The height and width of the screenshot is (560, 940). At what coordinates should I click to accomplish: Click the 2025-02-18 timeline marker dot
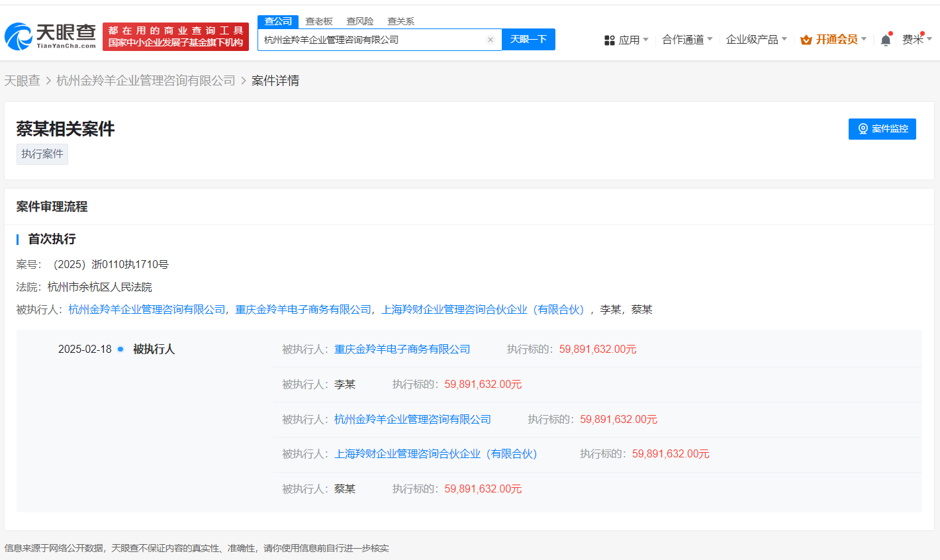120,349
